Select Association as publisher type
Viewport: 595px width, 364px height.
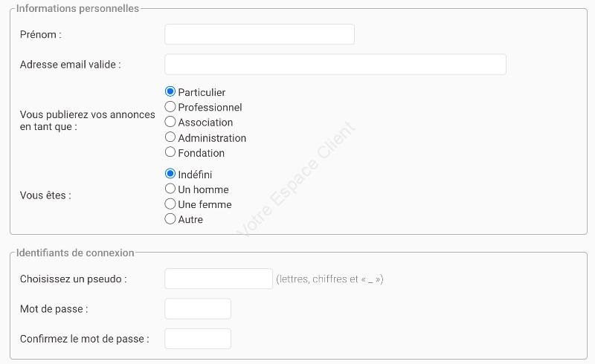170,122
